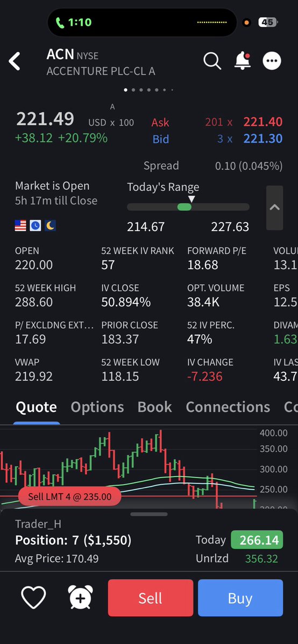Tap the red Sell button
Viewport: 298px width, 644px height.
point(151,598)
